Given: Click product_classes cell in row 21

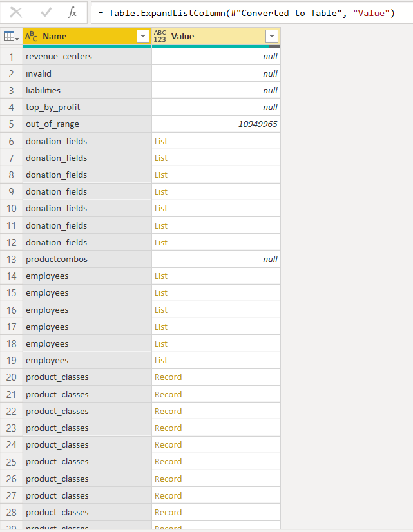Looking at the screenshot, I should (87, 395).
